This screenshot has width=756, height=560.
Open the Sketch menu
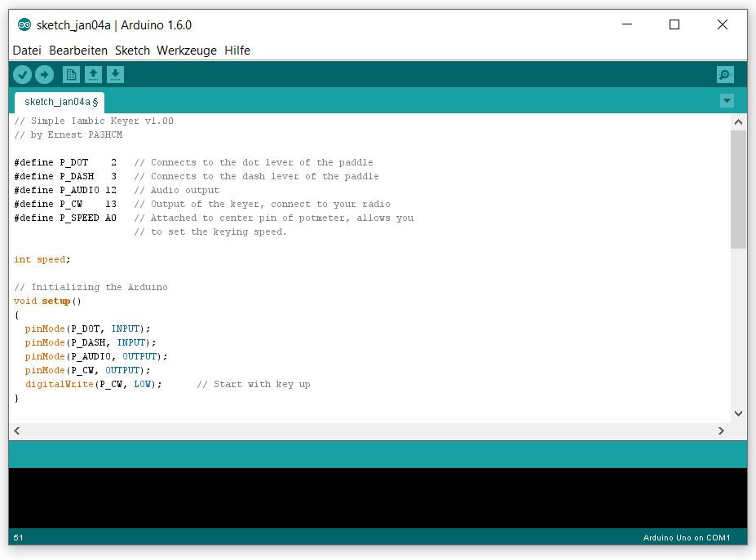132,50
